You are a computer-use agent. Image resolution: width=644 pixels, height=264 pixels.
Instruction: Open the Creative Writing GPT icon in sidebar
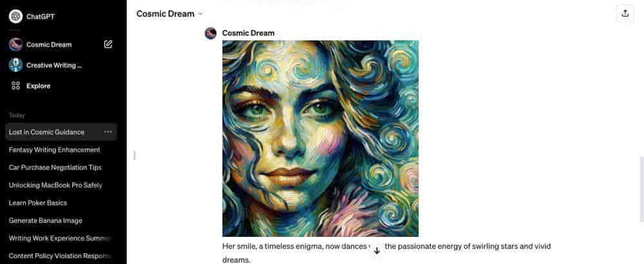point(15,65)
